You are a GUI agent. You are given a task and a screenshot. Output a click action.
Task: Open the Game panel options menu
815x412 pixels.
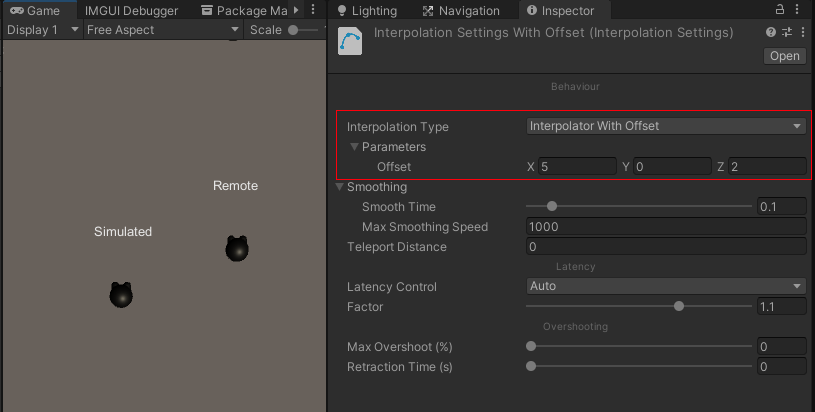pos(312,10)
